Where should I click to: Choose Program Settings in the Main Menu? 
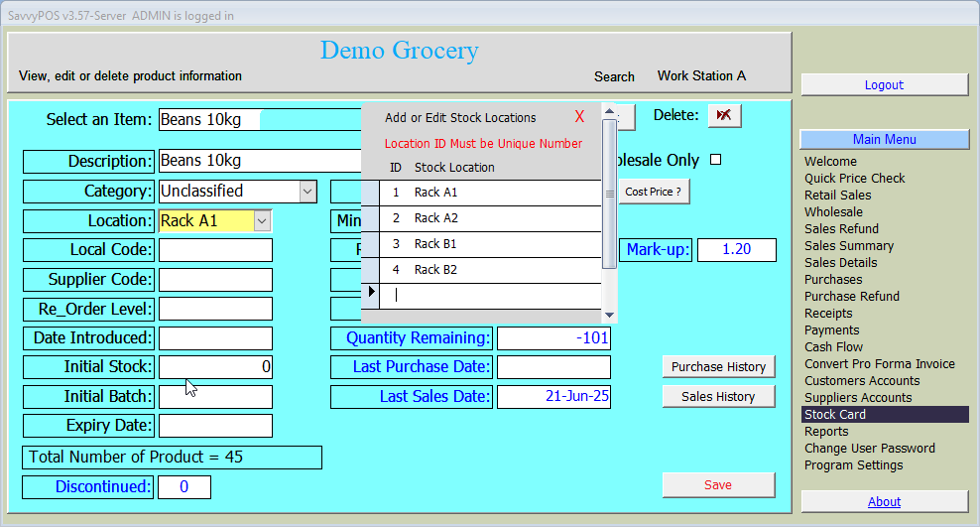853,465
